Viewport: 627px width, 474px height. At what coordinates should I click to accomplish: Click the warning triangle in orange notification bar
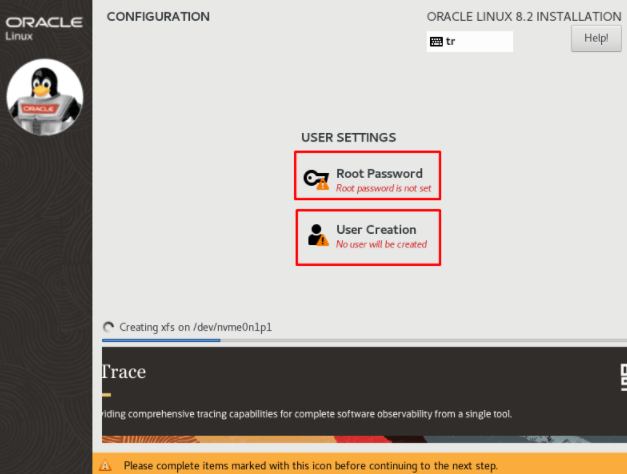[x=105, y=465]
